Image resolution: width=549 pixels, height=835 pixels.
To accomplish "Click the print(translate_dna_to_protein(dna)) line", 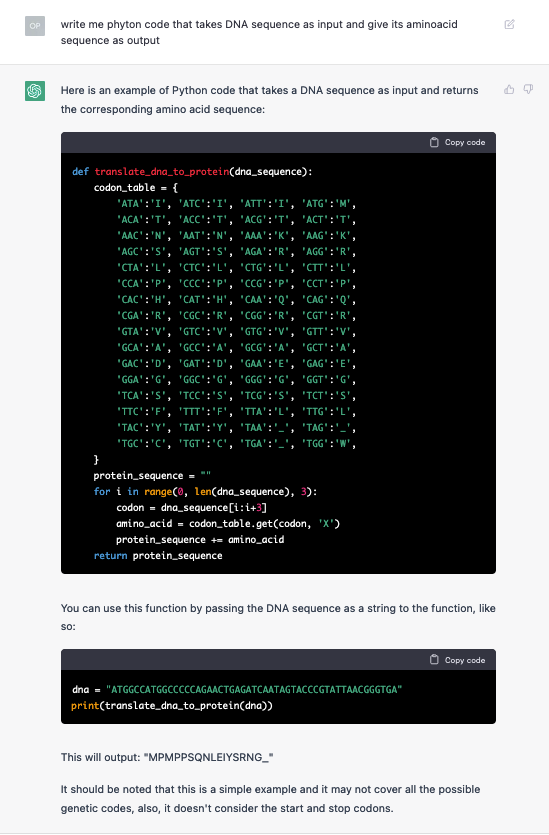I will click(x=172, y=706).
